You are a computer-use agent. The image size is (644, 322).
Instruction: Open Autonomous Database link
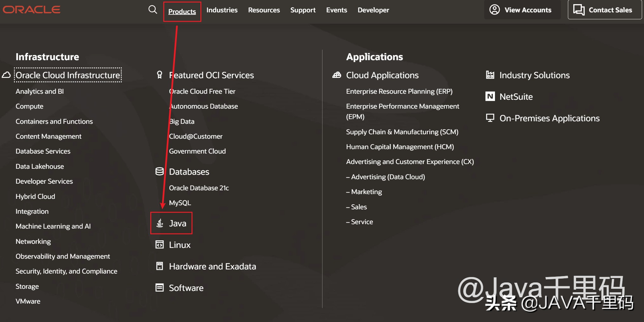pyautogui.click(x=203, y=106)
